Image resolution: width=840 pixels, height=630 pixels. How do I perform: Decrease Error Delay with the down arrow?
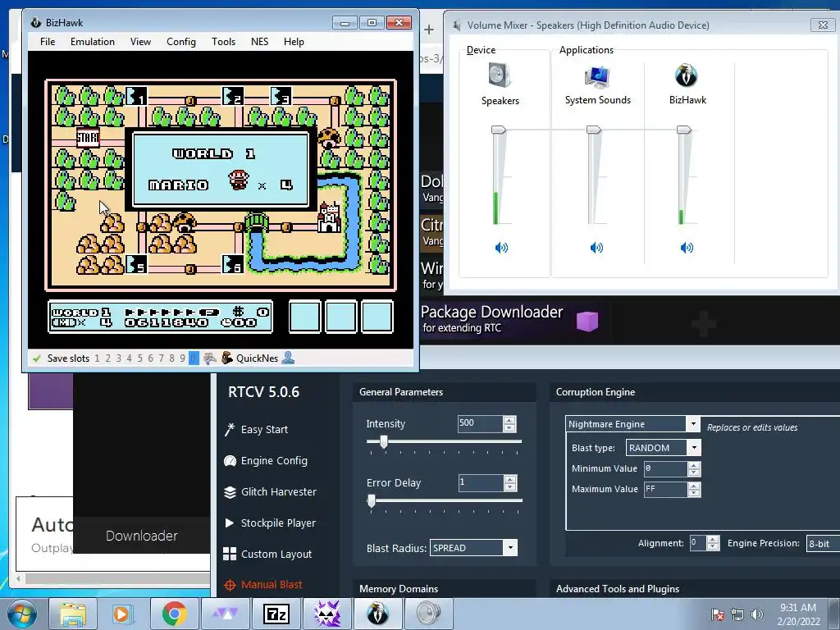[510, 486]
